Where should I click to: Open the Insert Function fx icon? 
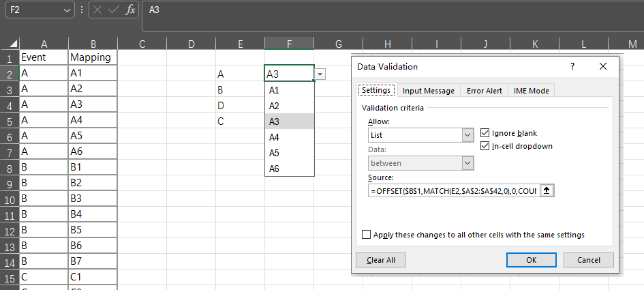click(129, 10)
